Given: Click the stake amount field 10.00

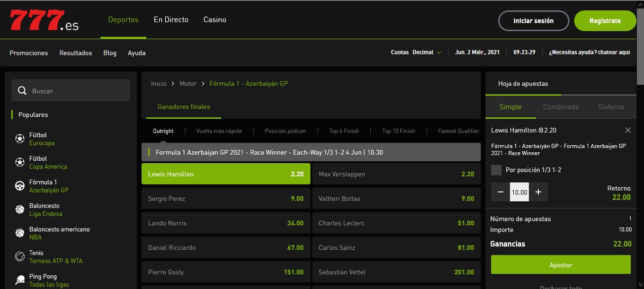Looking at the screenshot, I should (x=519, y=192).
